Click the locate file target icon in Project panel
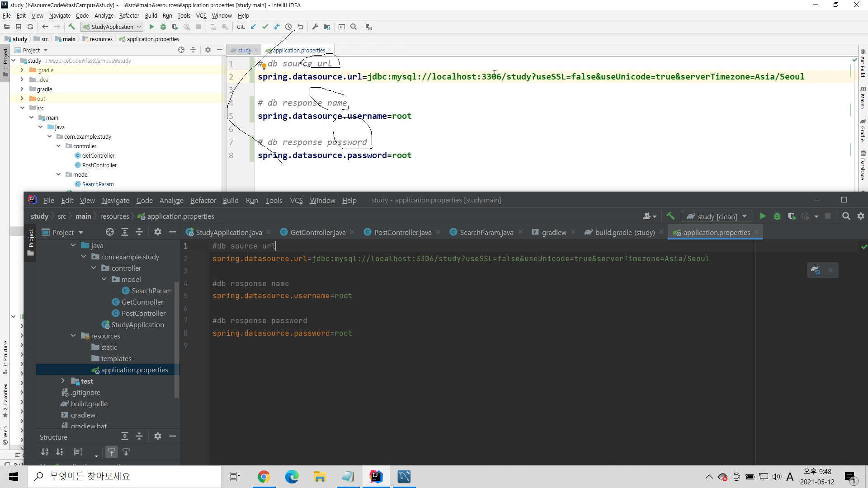The height and width of the screenshot is (488, 868). coord(110,232)
